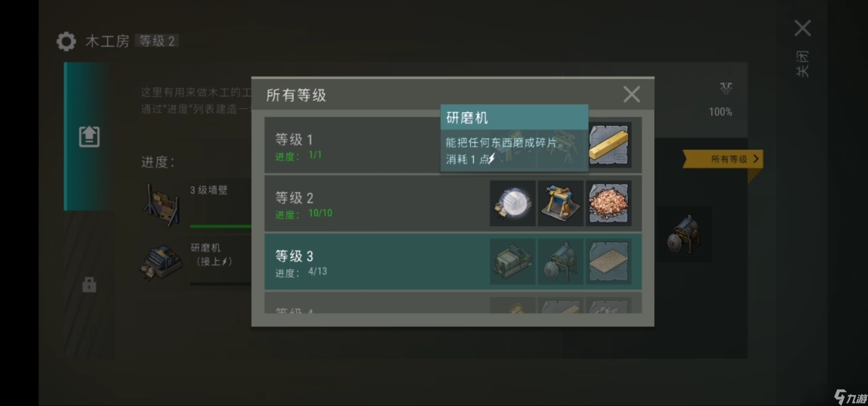This screenshot has height=406, width=868.
Task: Tap the upgrade arrow icon in left sidebar
Action: pos(89,136)
